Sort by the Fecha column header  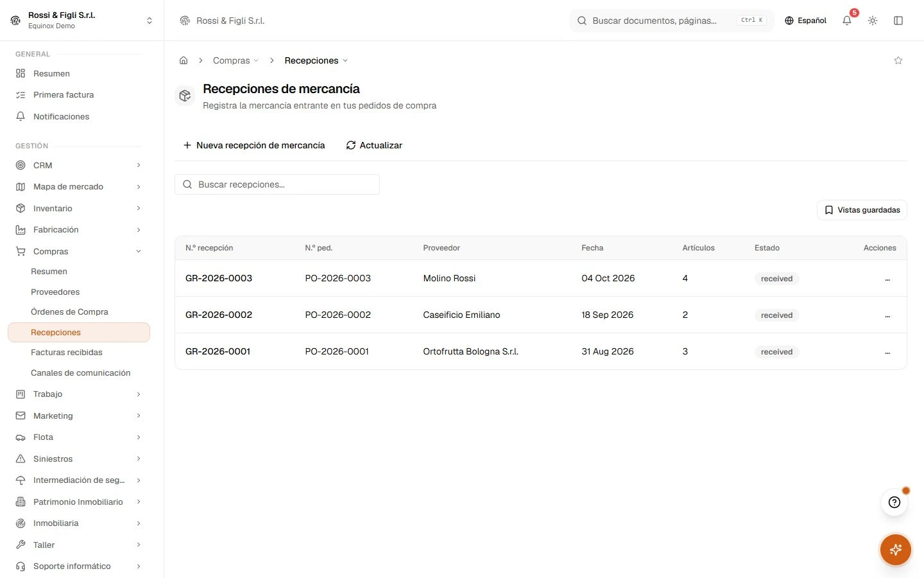[592, 248]
